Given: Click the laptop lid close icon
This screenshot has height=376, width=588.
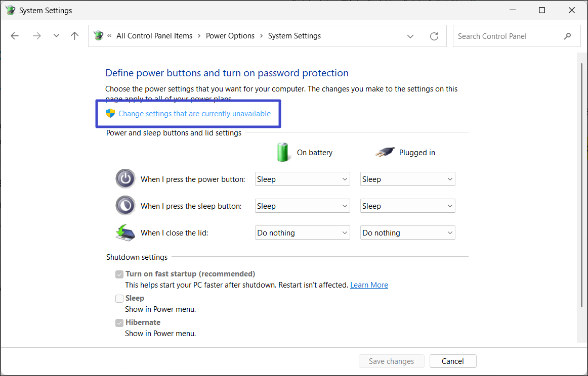Looking at the screenshot, I should point(125,232).
